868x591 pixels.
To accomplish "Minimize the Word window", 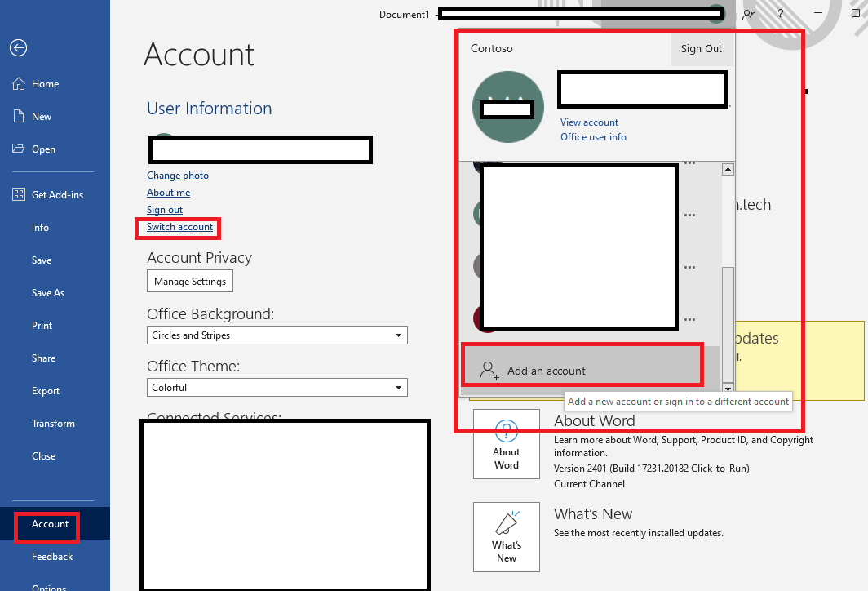I will (818, 13).
